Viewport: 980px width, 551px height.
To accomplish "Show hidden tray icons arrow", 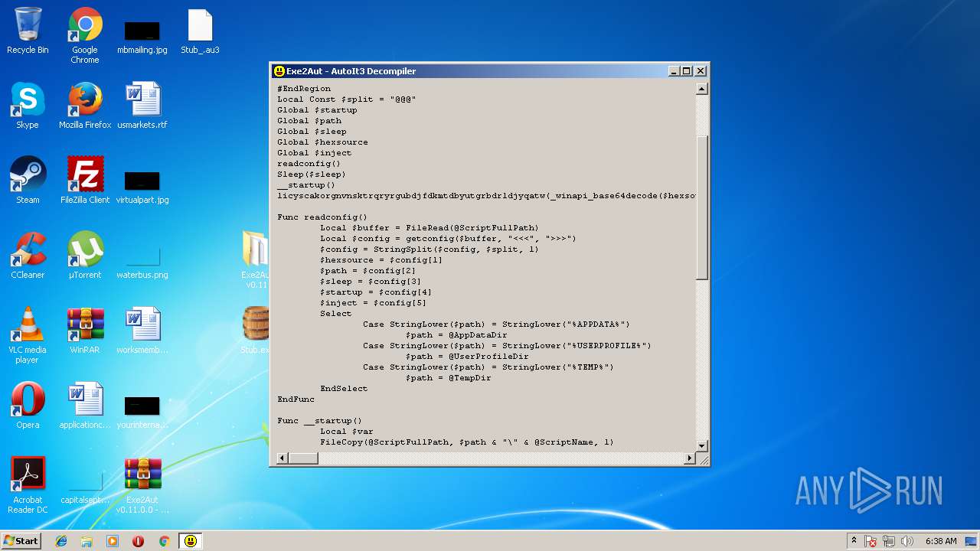I will pyautogui.click(x=854, y=541).
